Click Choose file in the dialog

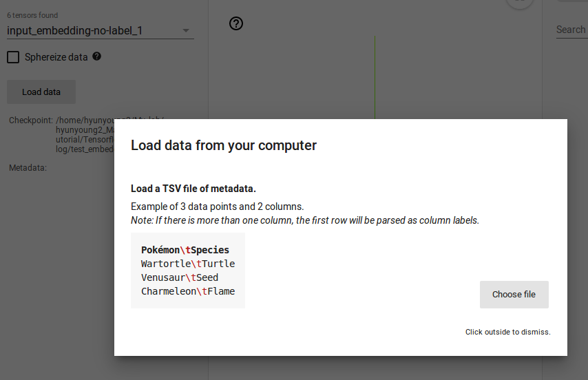514,295
